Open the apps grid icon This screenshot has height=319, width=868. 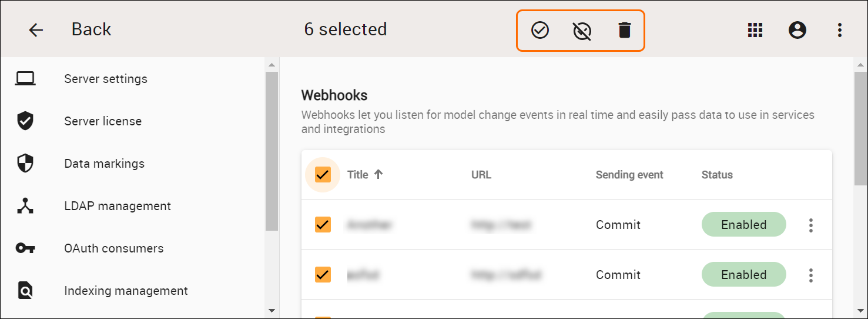pos(755,30)
